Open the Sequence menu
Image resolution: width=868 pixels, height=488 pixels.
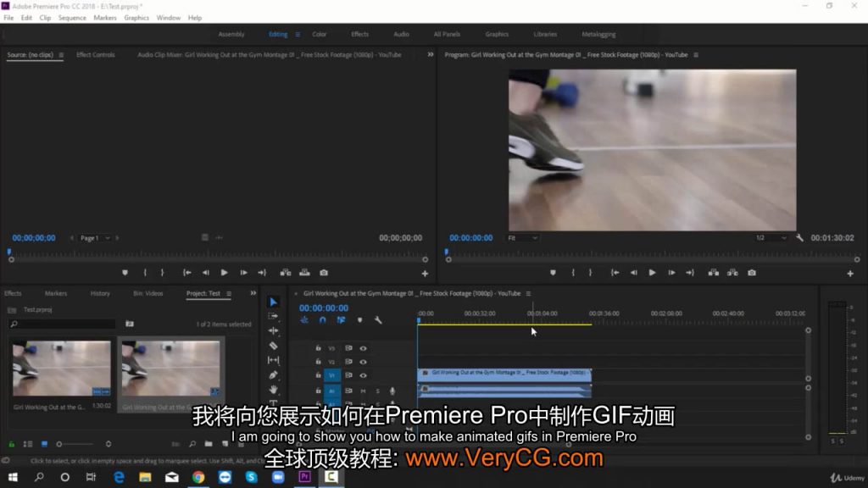[x=72, y=18]
